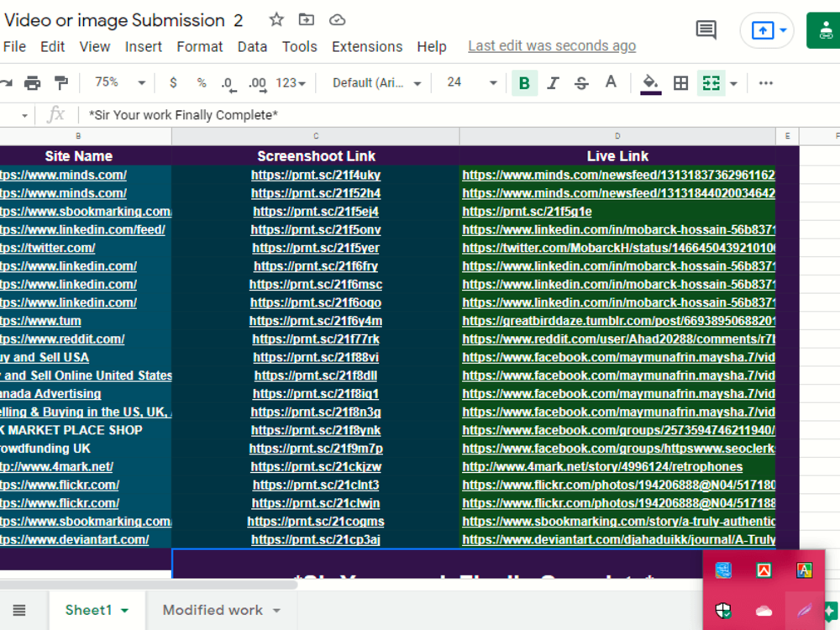840x630 pixels.
Task: Open the File menu
Action: point(14,47)
